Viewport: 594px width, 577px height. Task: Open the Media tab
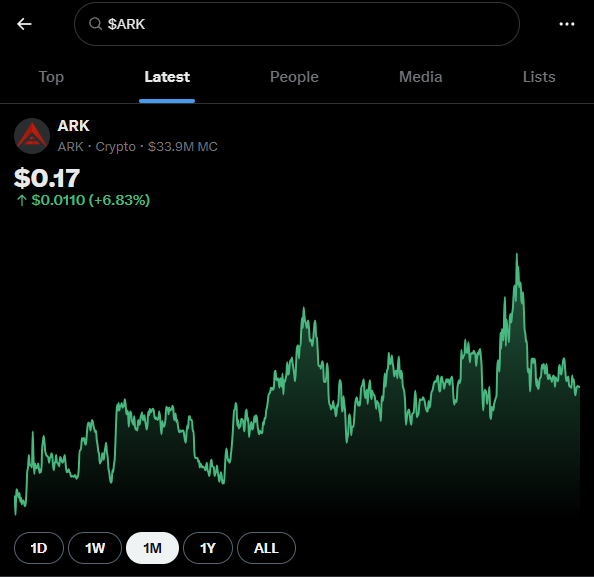420,77
